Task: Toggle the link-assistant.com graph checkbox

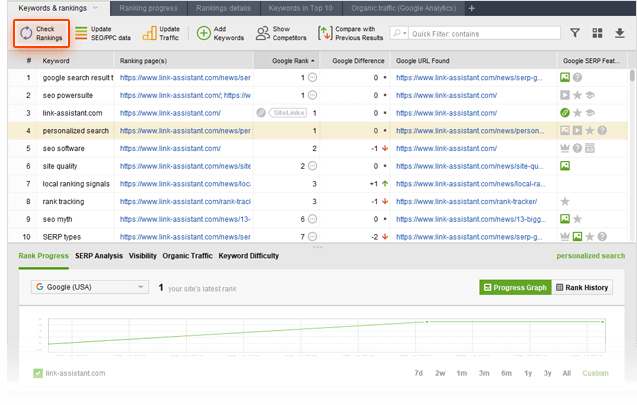Action: click(38, 373)
